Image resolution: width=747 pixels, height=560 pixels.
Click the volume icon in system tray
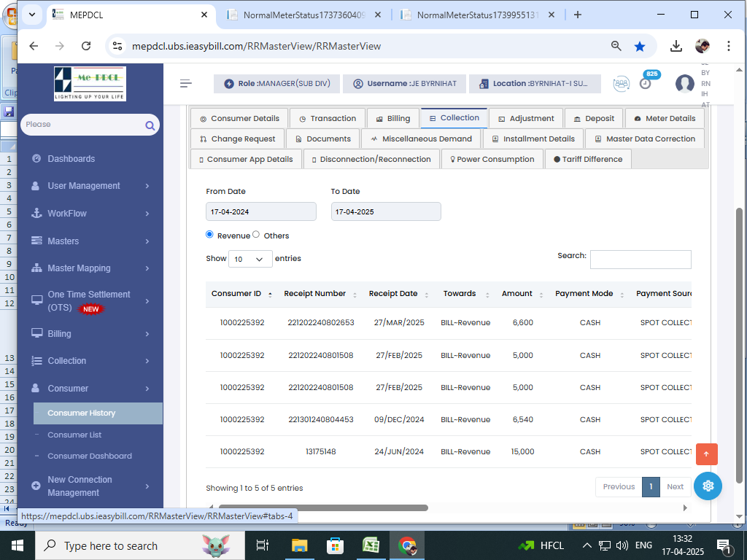click(x=622, y=545)
